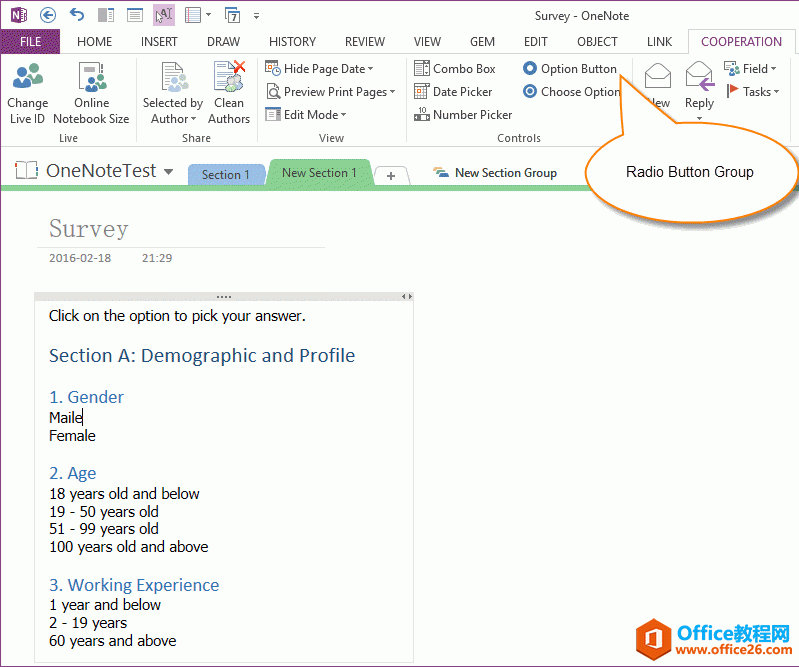This screenshot has height=667, width=799.
Task: Insert a Number Picker control
Action: [463, 115]
